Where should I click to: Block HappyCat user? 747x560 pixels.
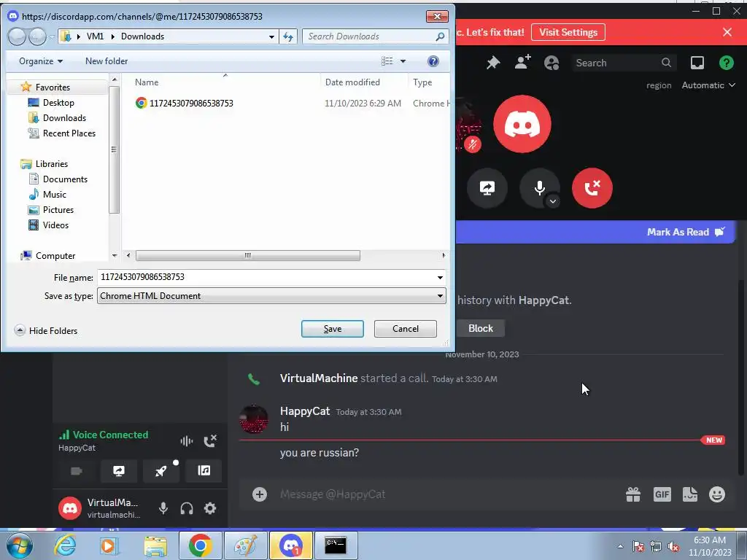tap(480, 328)
